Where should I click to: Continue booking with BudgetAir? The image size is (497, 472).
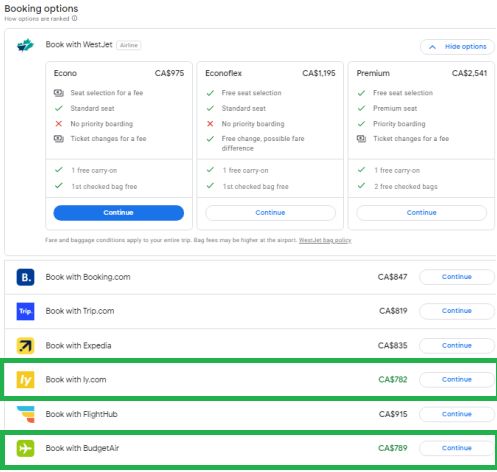point(457,448)
